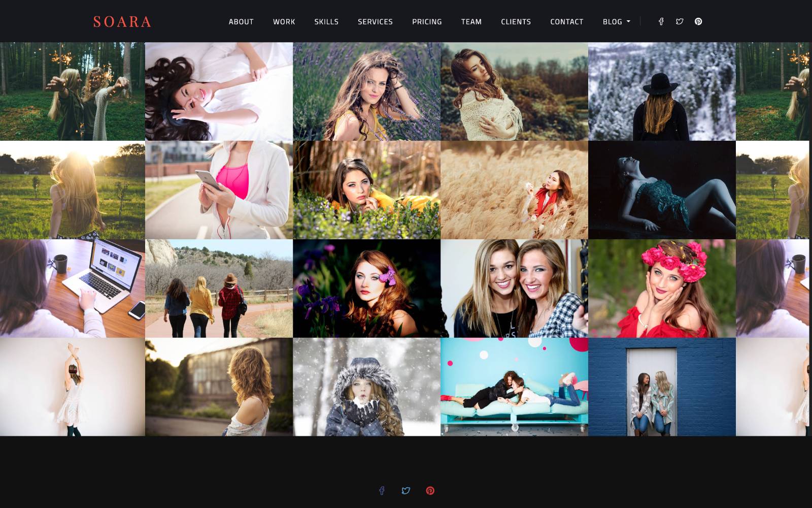This screenshot has height=508, width=812.
Task: Go to the Clients section
Action: click(x=516, y=22)
